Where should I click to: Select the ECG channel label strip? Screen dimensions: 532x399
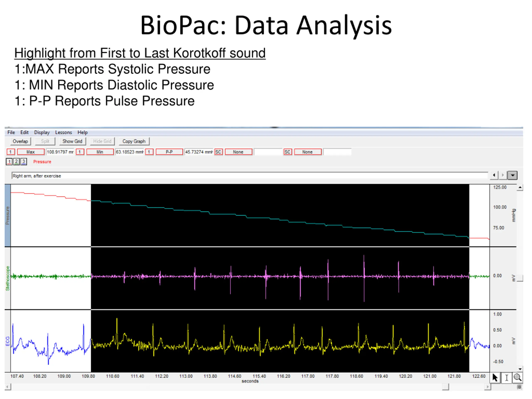point(8,341)
